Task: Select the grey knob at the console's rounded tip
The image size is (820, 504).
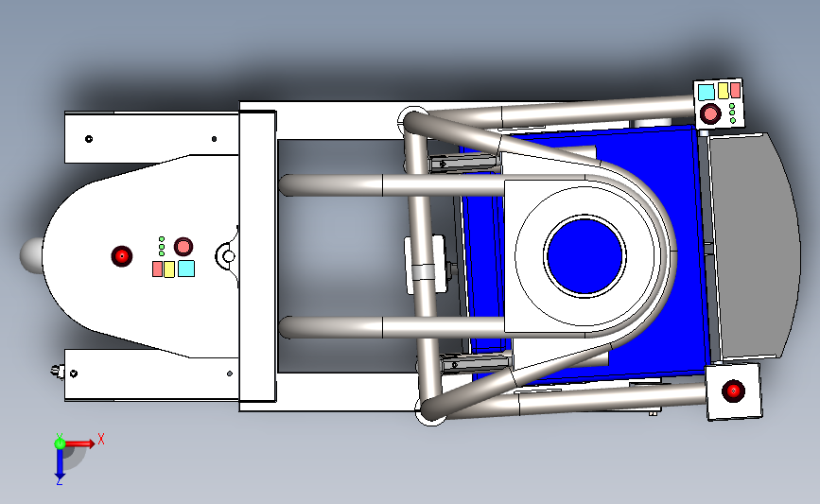Action: (31, 255)
